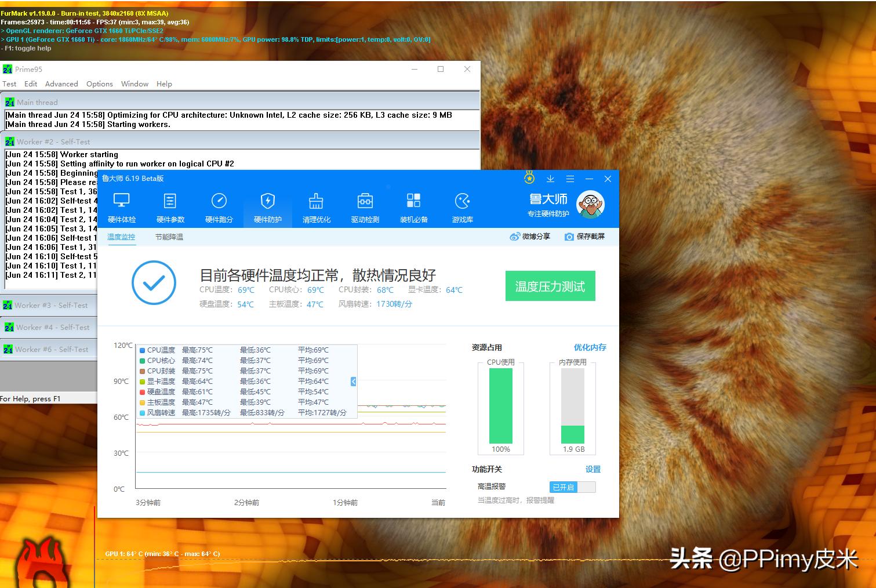Run 硬件跑分 benchmark

click(219, 206)
